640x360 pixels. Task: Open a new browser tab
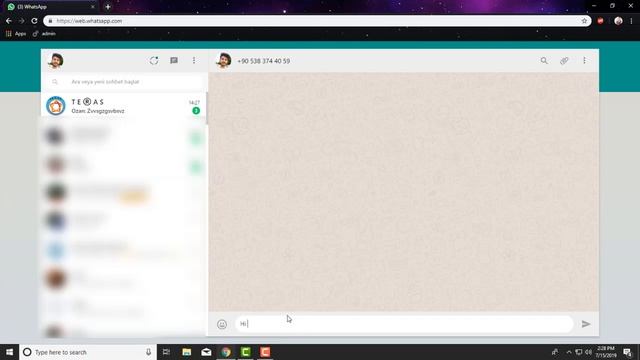tap(108, 7)
